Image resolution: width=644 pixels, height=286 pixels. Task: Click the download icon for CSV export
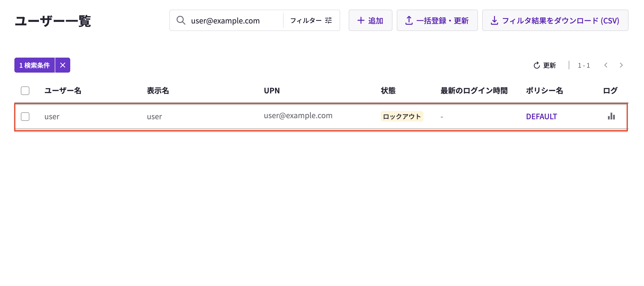click(494, 20)
